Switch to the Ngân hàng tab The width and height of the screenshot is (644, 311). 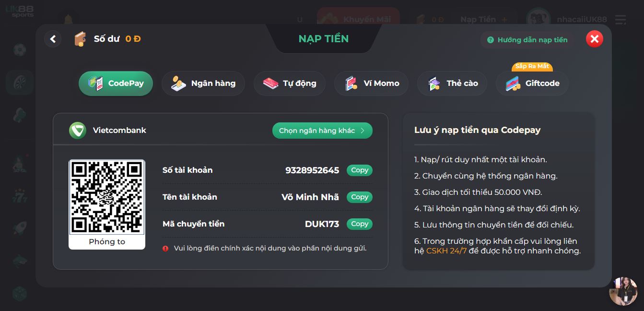pos(203,84)
